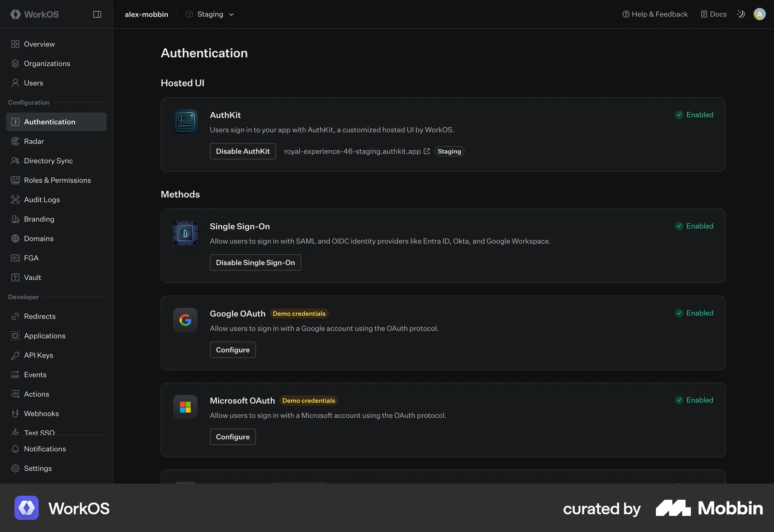Open Audit Logs
The width and height of the screenshot is (774, 532).
coord(41,199)
